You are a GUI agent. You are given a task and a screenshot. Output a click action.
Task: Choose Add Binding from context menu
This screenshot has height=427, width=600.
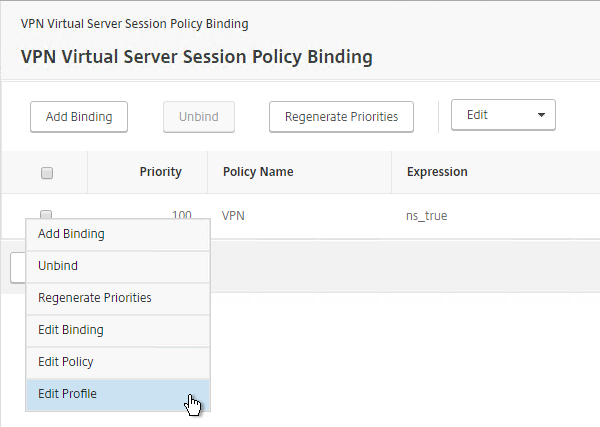[x=118, y=234]
